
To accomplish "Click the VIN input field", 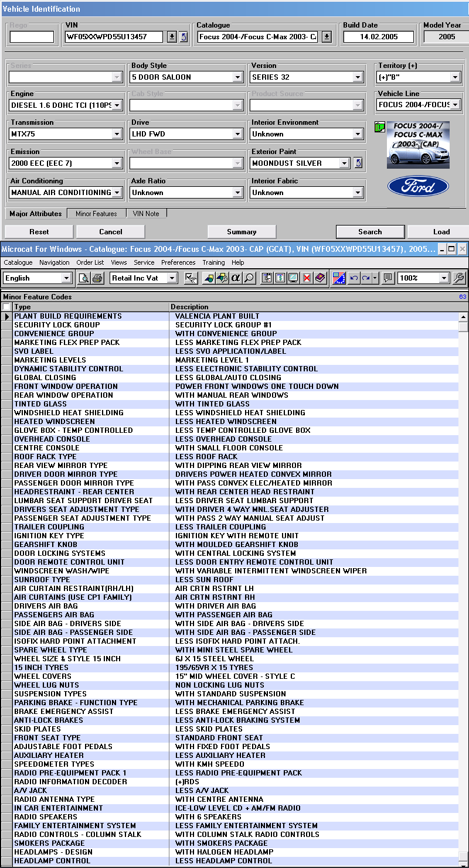I will (114, 37).
